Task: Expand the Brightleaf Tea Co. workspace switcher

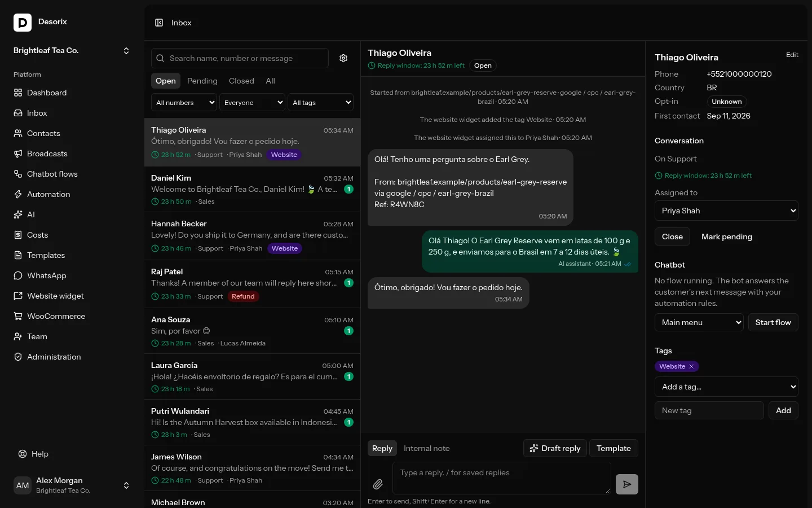Action: 72,50
